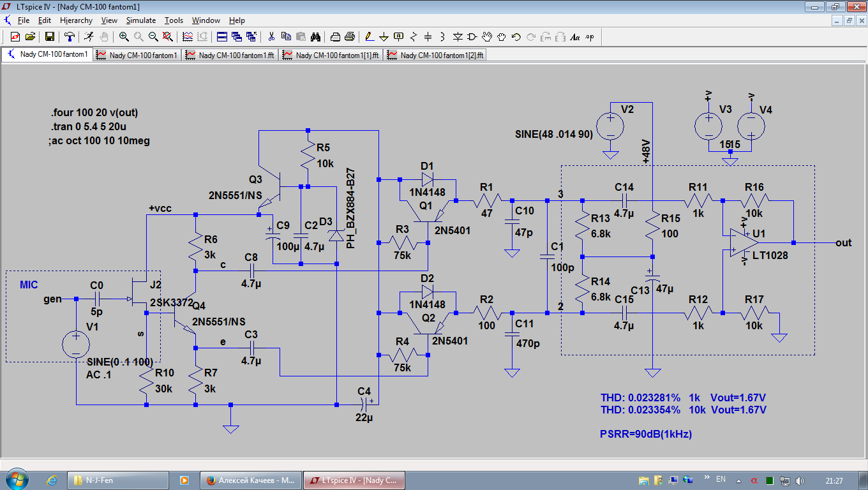Click the ';ac oct 100 10 10meg' comment
Screen dimensions: 868x490
tap(98, 140)
